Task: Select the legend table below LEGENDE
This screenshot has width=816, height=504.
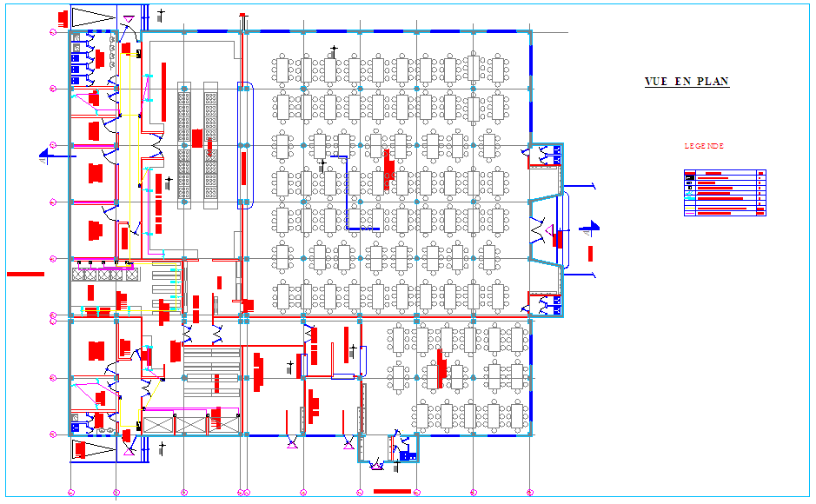Action: pos(725,193)
